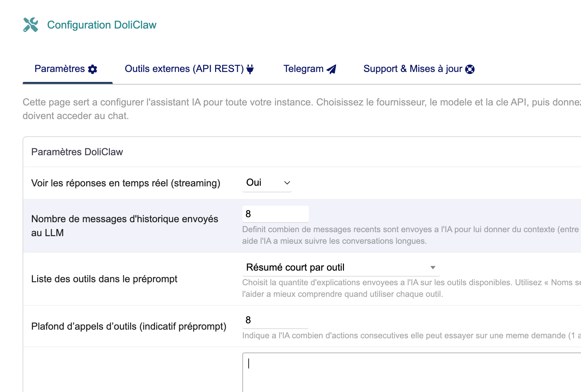Click the gear icon on Paramètres tab
Image resolution: width=581 pixels, height=392 pixels.
point(93,69)
